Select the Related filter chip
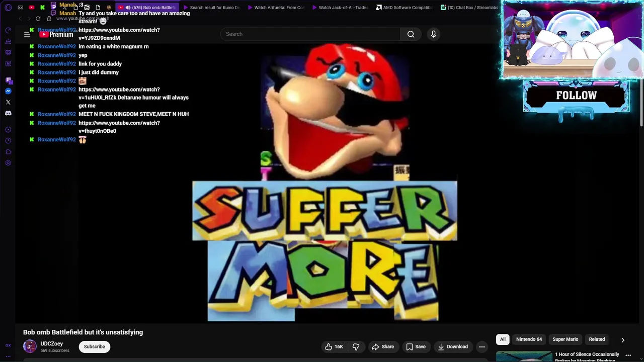Screen dimensions: 644x362 point(597,339)
